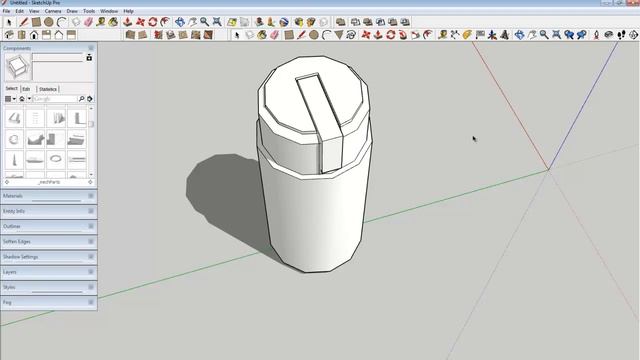The height and width of the screenshot is (360, 640).
Task: Toggle X-Ray face style
Action: click(130, 35)
